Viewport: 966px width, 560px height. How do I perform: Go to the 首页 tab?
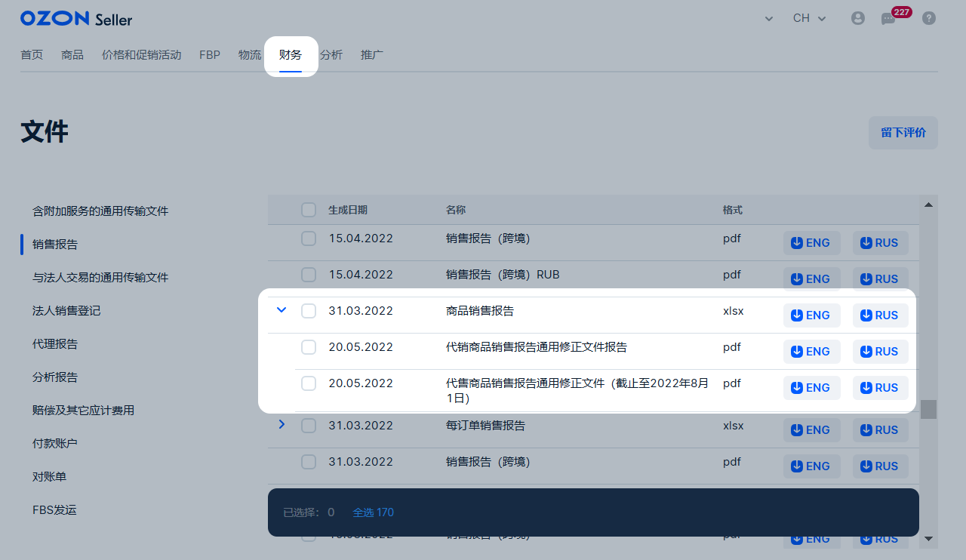[x=32, y=55]
